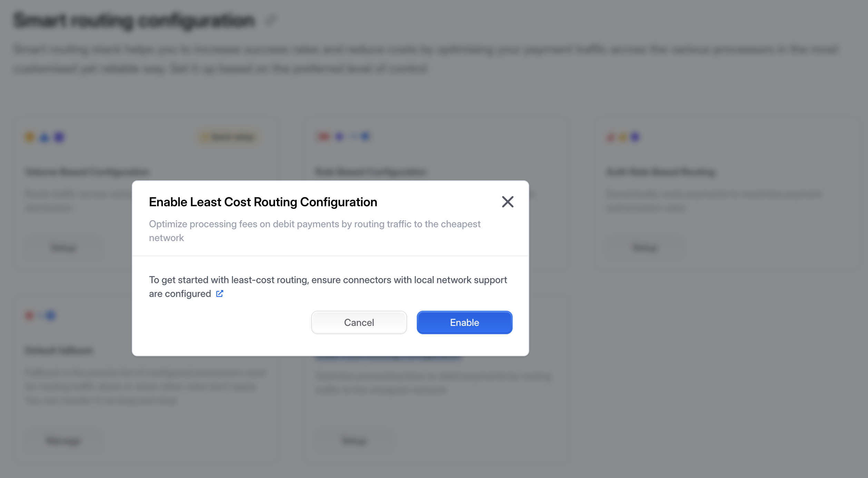The height and width of the screenshot is (478, 868).
Task: Click Manage on the Default fallback card
Action: (63, 441)
